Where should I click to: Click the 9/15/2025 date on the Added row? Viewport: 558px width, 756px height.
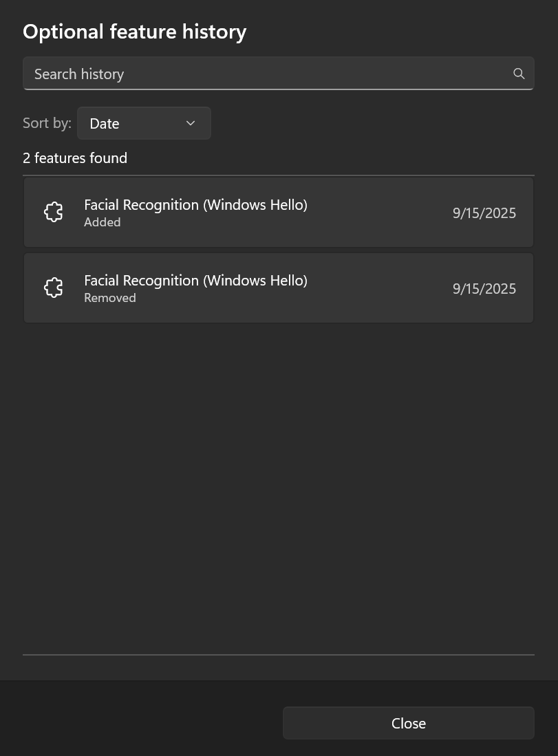coord(484,213)
